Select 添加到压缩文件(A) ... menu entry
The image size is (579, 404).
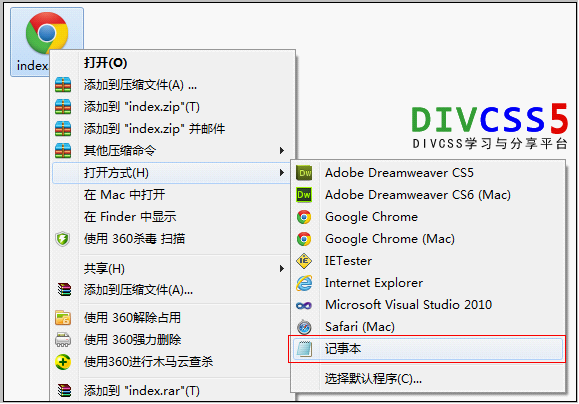click(172, 85)
